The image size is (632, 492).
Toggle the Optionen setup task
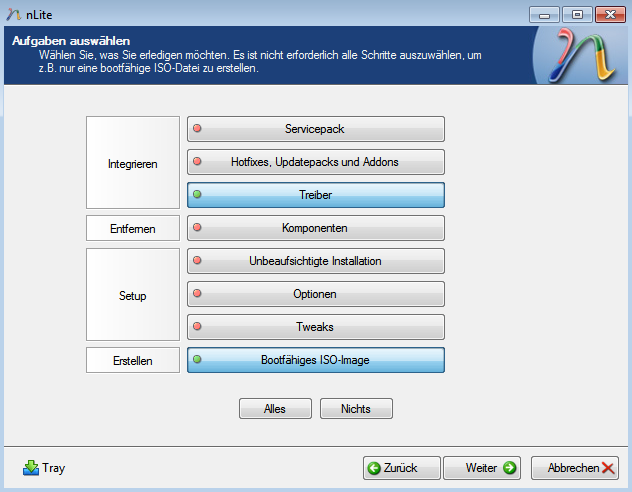click(315, 294)
